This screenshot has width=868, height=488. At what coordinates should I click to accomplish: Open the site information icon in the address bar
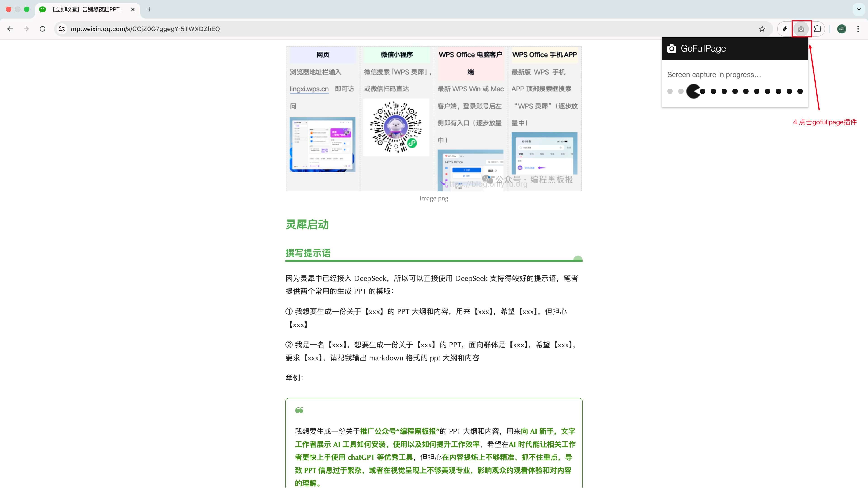point(62,29)
